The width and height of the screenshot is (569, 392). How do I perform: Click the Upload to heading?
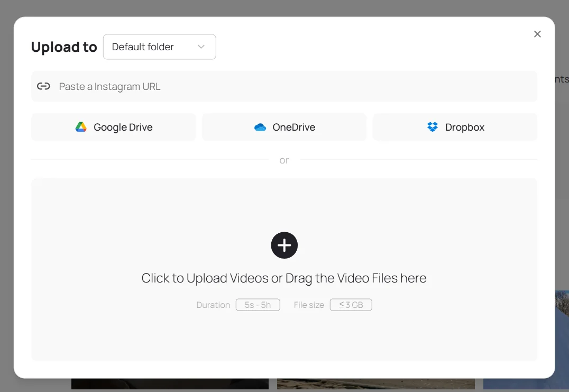click(x=63, y=47)
